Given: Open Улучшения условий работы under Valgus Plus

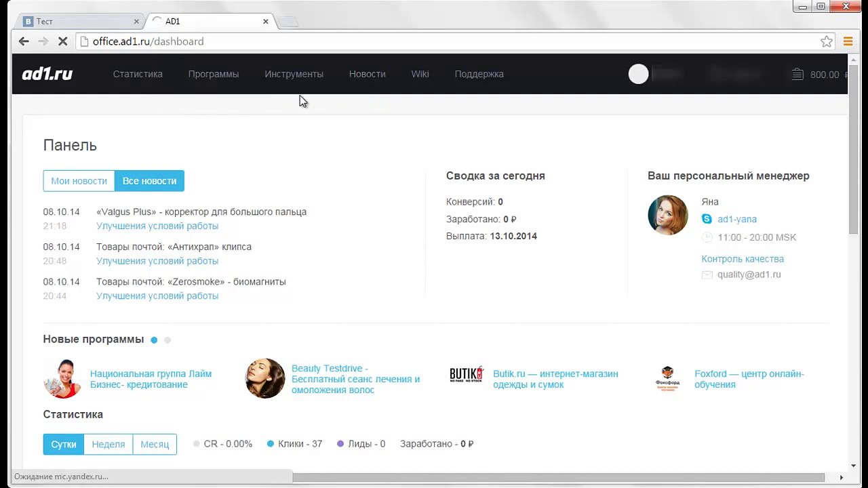Looking at the screenshot, I should [157, 226].
